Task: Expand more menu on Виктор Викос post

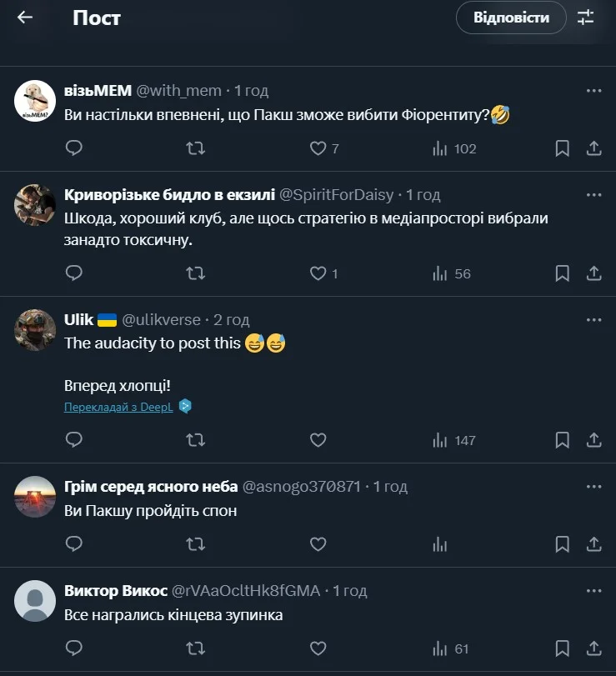Action: [x=593, y=591]
